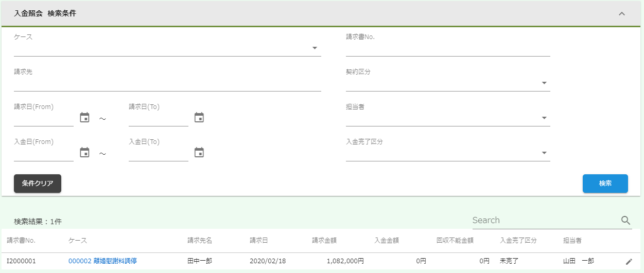Select date cell 2020/02/18
This screenshot has width=644, height=273.
pyautogui.click(x=268, y=261)
